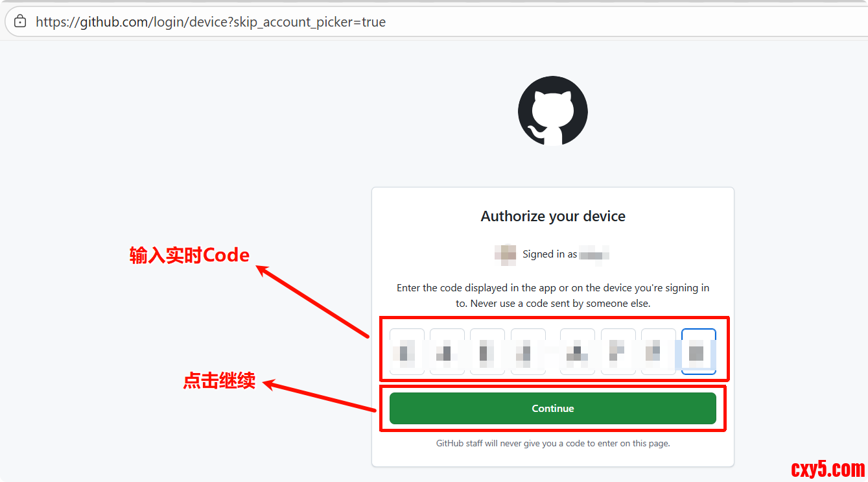The width and height of the screenshot is (868, 482).
Task: Click the '输入实时Code' red annotation label
Action: pos(189,255)
